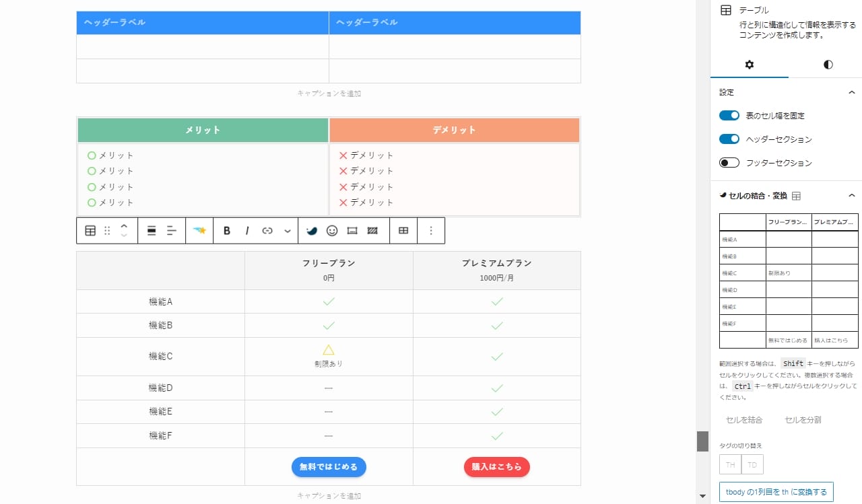
Task: Insert a link using the toolbar link icon
Action: click(267, 231)
